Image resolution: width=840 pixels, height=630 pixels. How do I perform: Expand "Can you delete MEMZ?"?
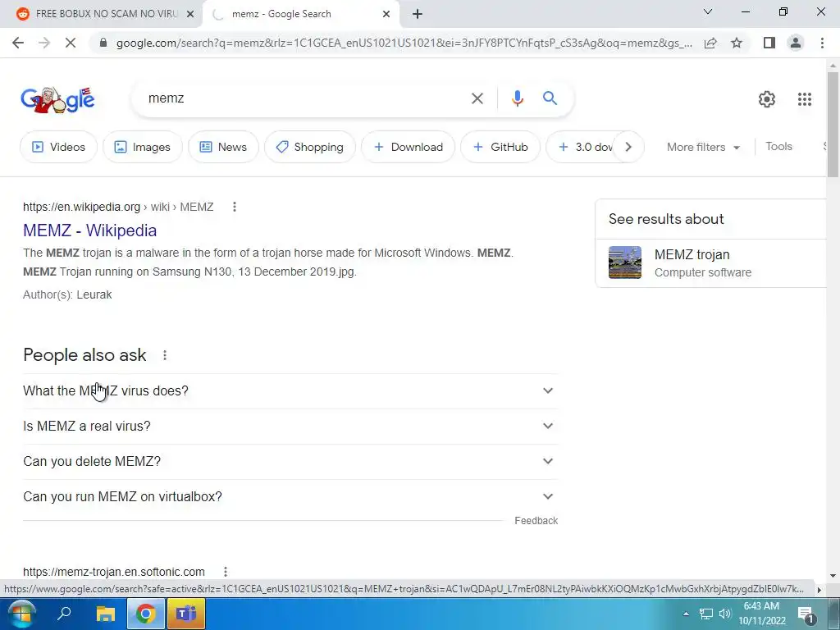point(290,462)
